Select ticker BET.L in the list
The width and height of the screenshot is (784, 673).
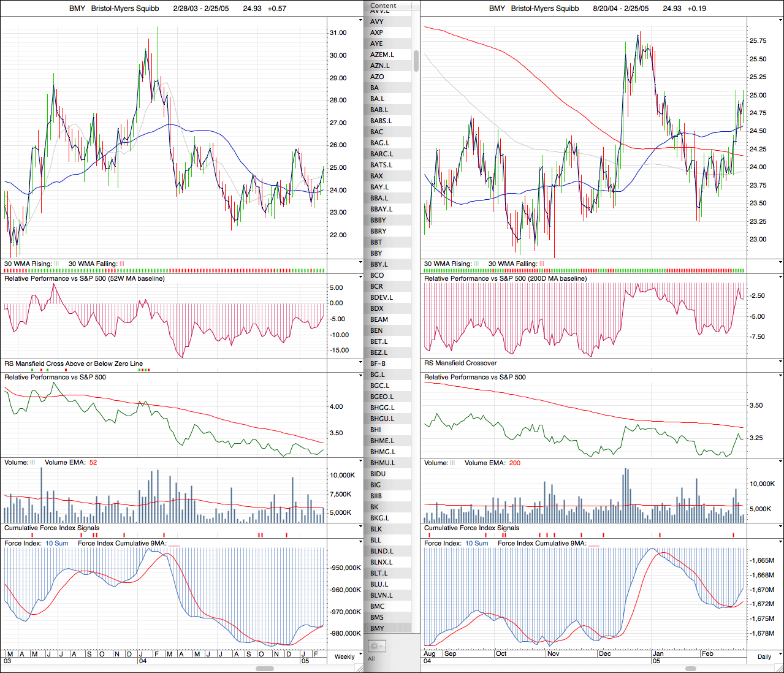(388, 341)
